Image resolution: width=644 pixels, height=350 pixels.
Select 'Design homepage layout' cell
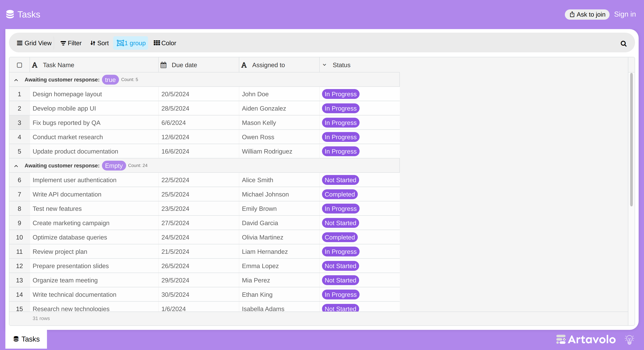coord(94,94)
